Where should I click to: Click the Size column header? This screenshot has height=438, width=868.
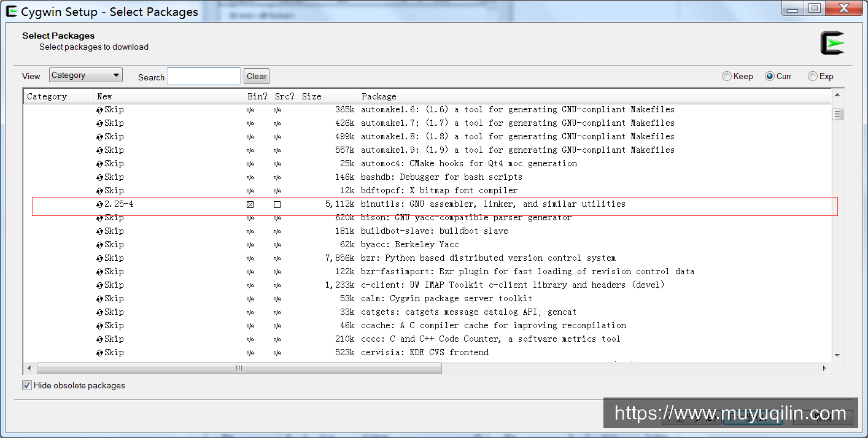point(328,96)
